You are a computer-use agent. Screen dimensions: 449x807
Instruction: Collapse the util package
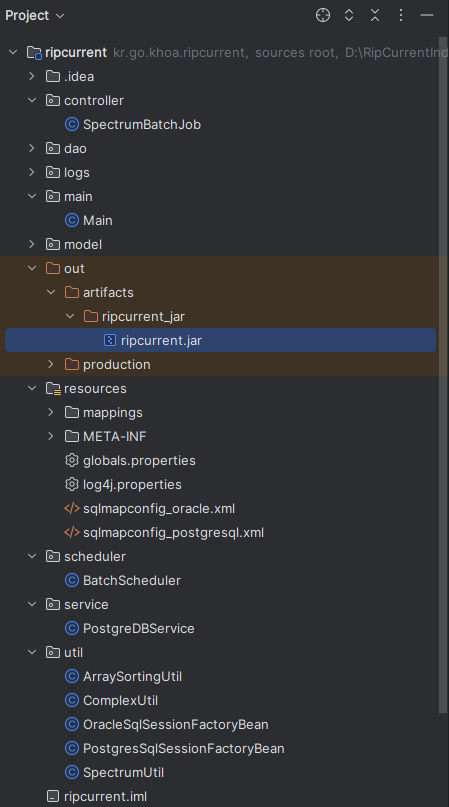coord(32,653)
